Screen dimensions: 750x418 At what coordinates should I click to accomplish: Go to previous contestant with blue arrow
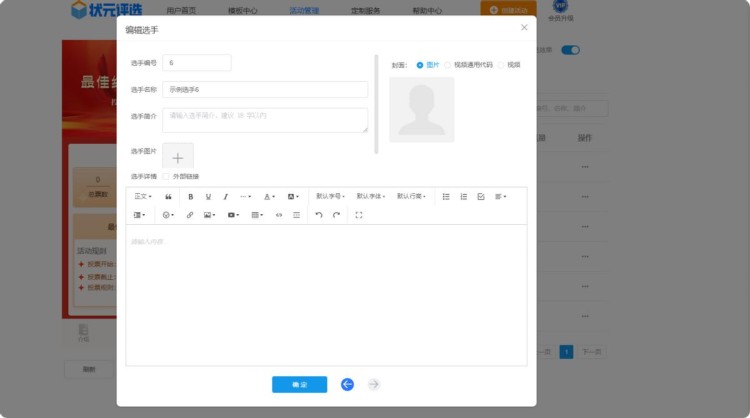click(347, 384)
